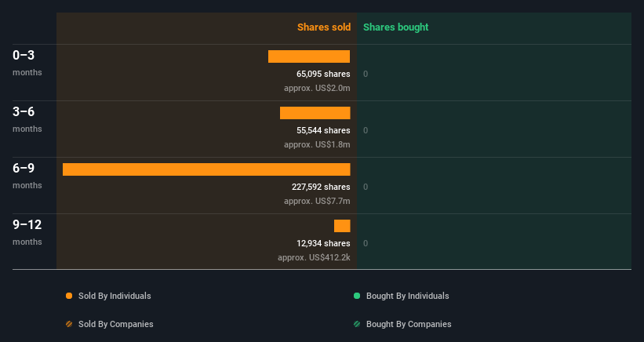
Task: Click the approx. US$412.2k text
Action: pos(314,257)
